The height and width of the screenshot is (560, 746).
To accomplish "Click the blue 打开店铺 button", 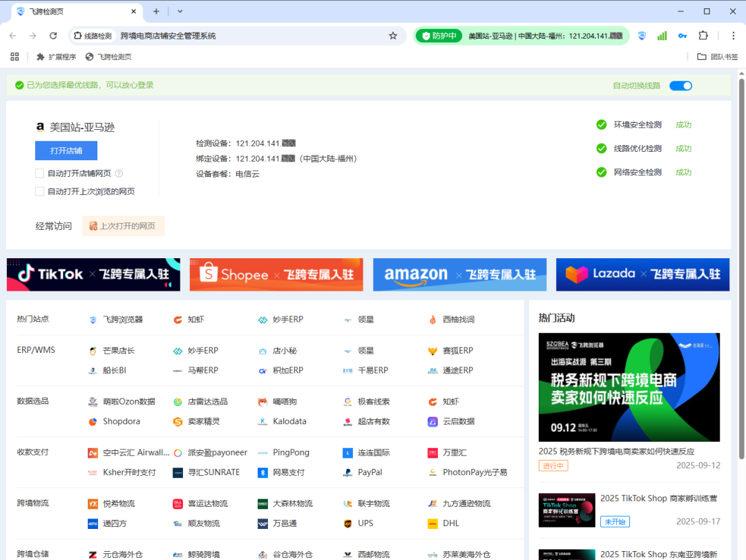I will pos(66,151).
